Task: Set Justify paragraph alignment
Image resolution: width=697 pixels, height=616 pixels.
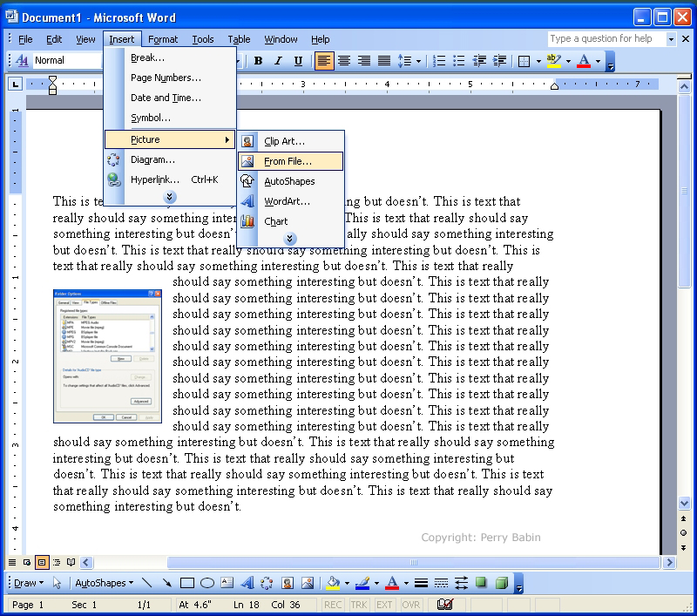Action: (384, 60)
